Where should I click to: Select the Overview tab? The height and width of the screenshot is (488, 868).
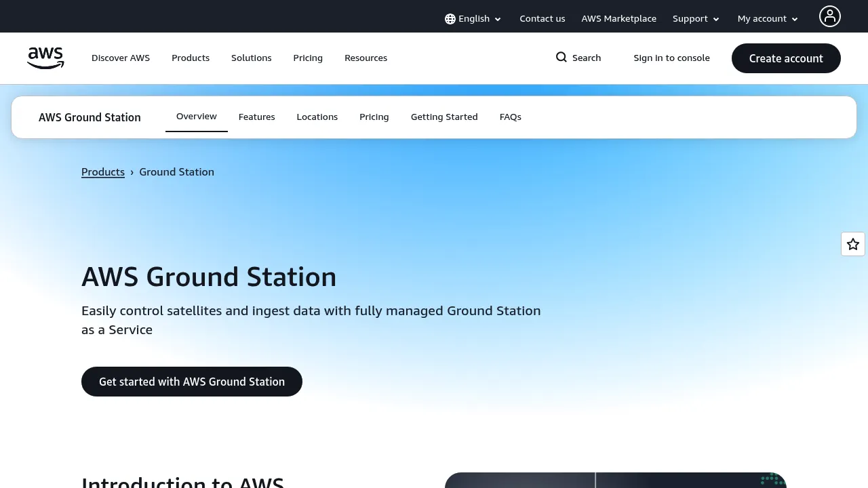click(197, 117)
